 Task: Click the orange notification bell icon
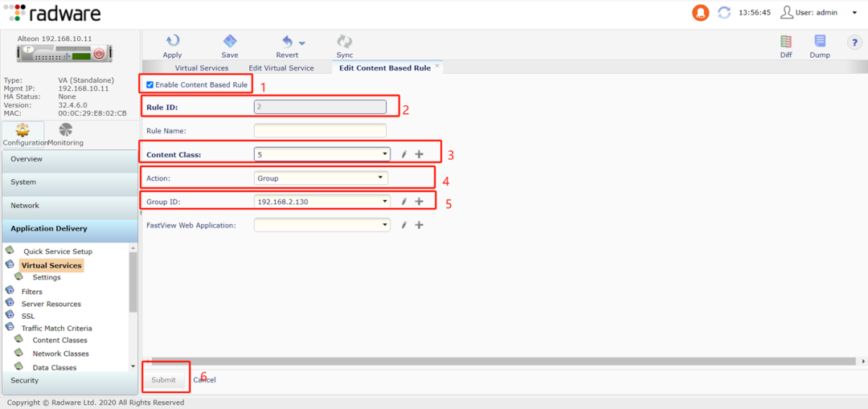pyautogui.click(x=701, y=13)
